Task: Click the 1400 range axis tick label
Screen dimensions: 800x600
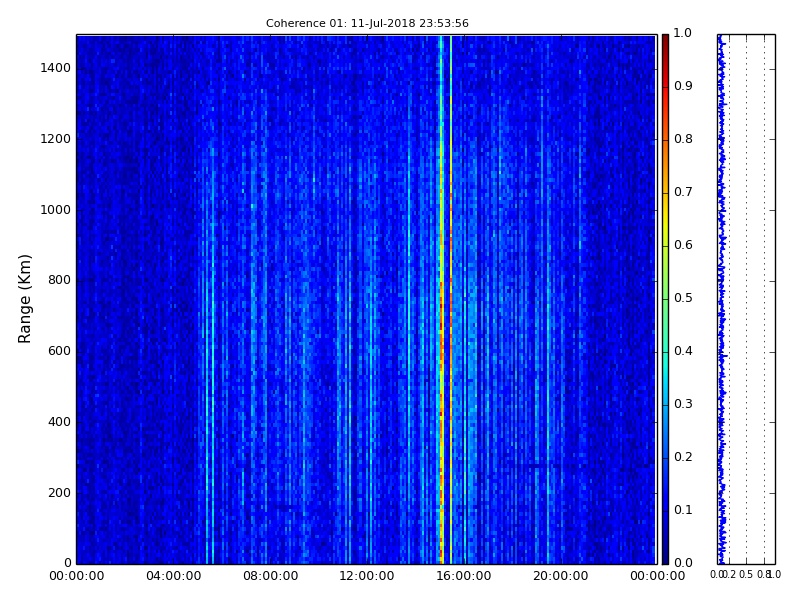Action: pyautogui.click(x=56, y=68)
